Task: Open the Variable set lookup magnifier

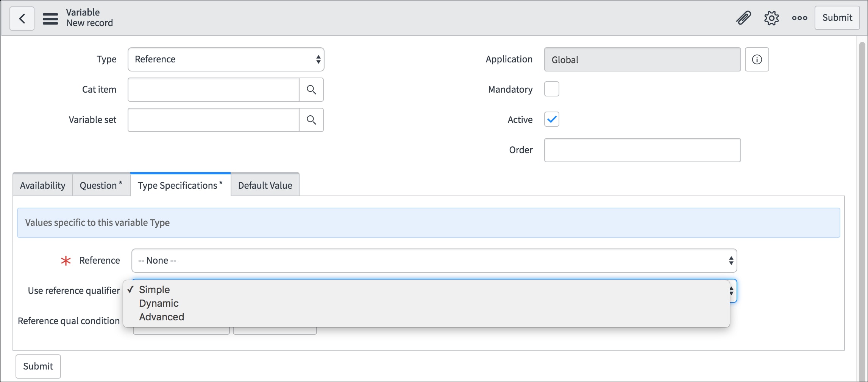Action: (311, 120)
